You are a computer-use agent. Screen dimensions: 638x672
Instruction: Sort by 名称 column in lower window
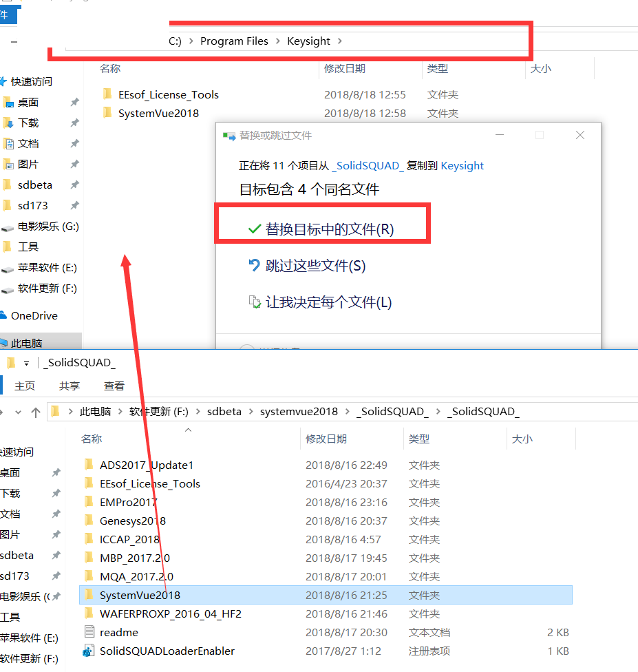point(92,439)
